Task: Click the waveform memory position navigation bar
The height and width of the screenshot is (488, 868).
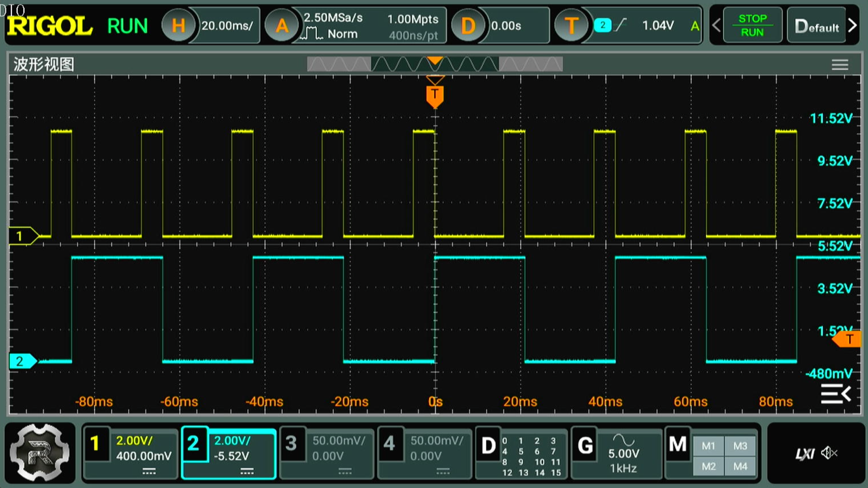Action: 434,64
